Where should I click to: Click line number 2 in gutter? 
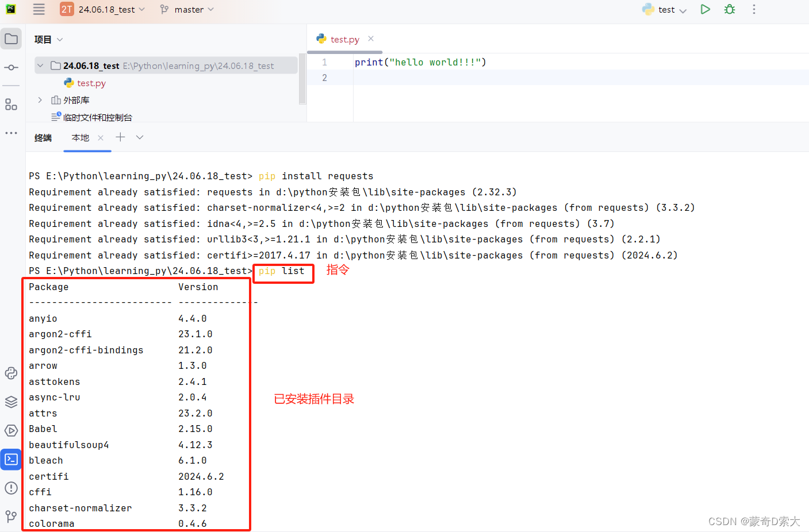click(x=324, y=78)
